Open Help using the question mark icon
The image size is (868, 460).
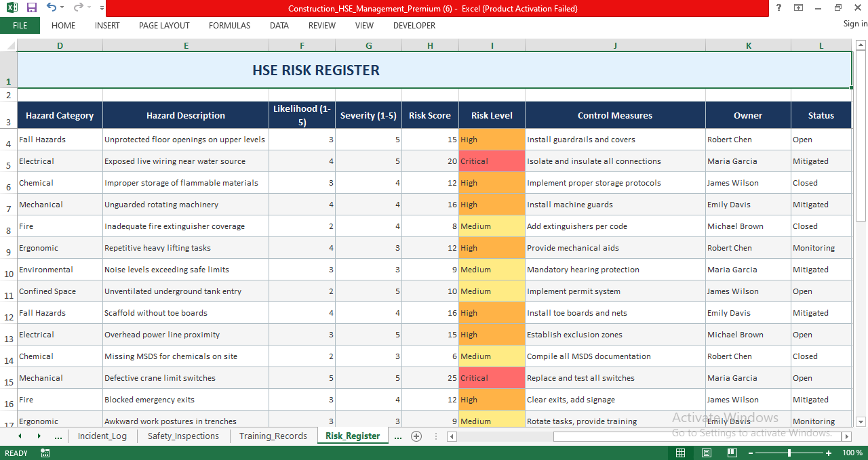tap(778, 8)
